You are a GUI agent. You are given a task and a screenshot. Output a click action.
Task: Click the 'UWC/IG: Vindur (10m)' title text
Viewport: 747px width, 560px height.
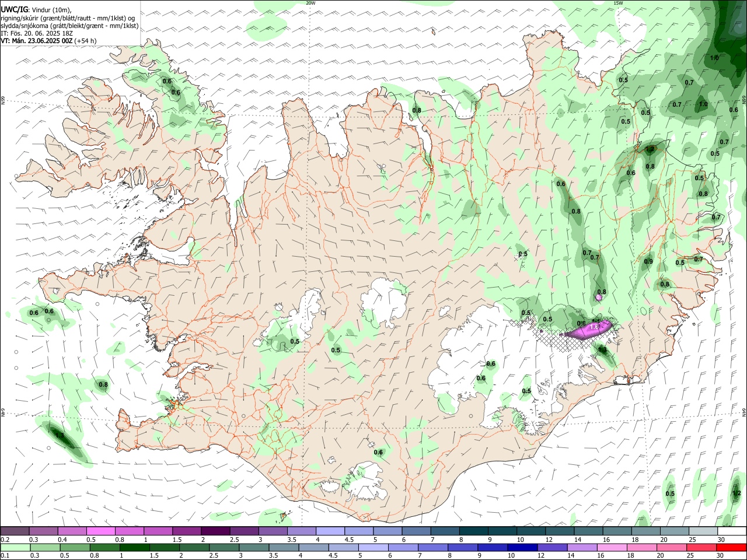tap(36, 9)
